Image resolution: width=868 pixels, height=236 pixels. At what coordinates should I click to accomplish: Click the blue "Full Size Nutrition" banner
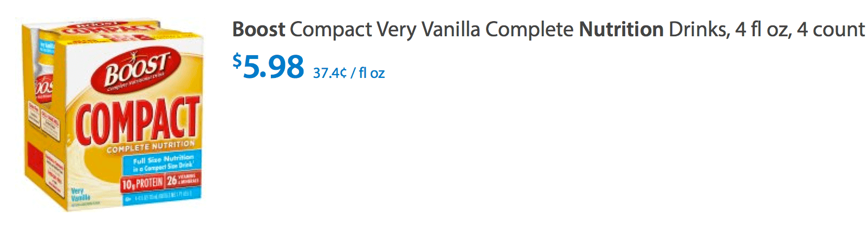[x=163, y=162]
